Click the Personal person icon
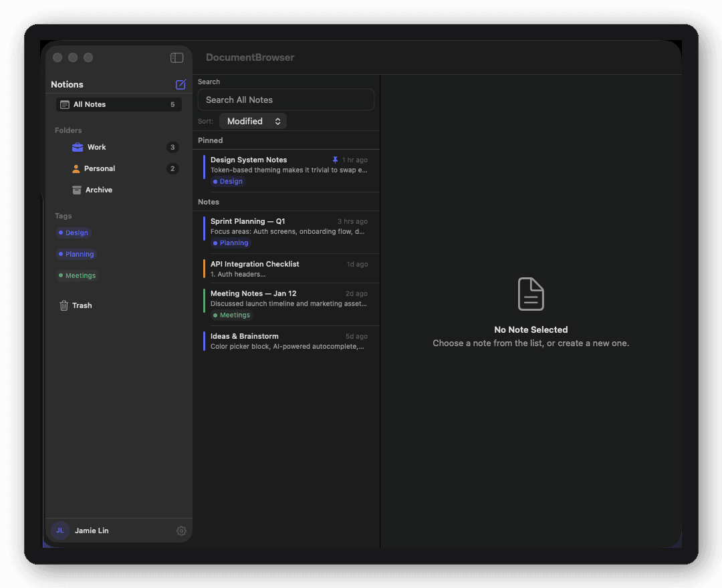Image resolution: width=722 pixels, height=588 pixels. point(76,169)
